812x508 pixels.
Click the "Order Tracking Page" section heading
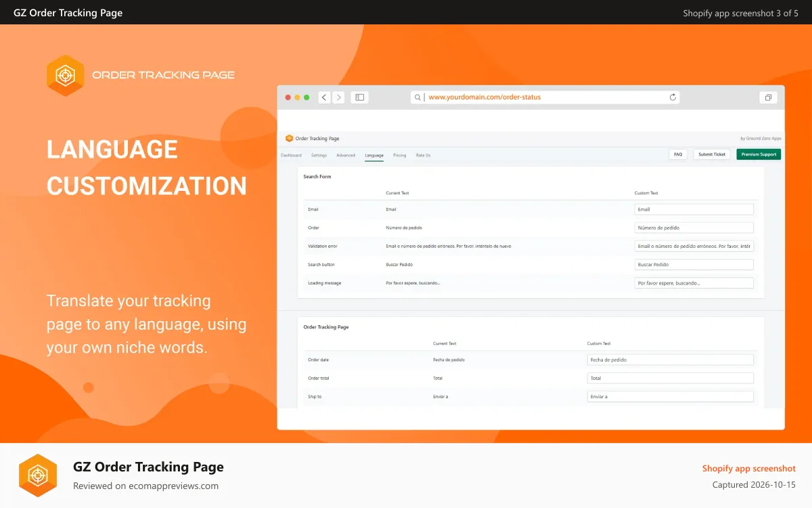(x=326, y=327)
